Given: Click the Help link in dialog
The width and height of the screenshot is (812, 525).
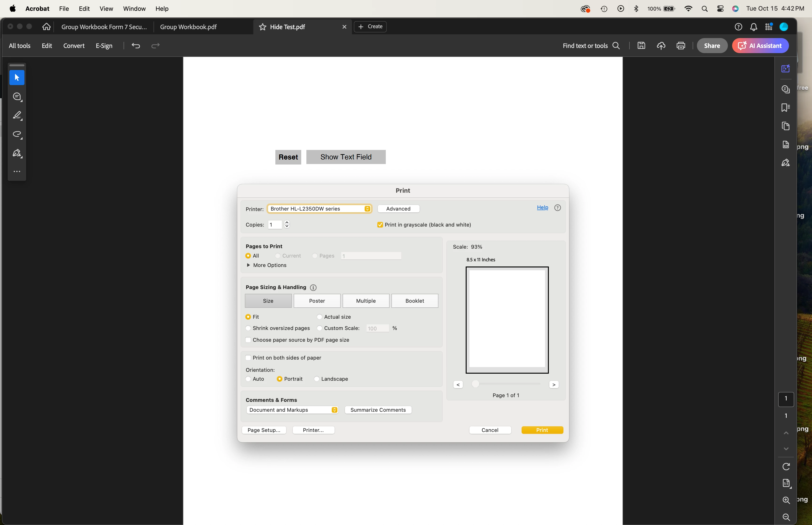Looking at the screenshot, I should pos(542,207).
